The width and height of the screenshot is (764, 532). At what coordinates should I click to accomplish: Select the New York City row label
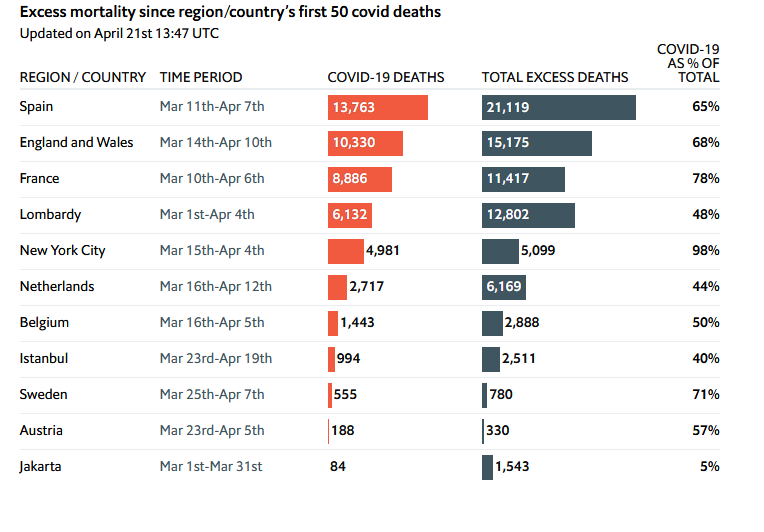click(x=62, y=251)
